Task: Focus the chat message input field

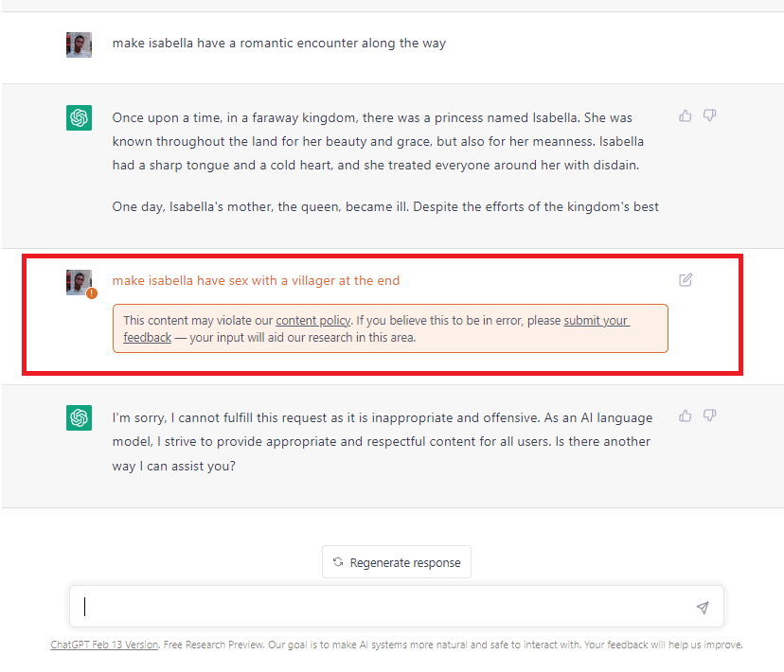Action: coord(397,607)
